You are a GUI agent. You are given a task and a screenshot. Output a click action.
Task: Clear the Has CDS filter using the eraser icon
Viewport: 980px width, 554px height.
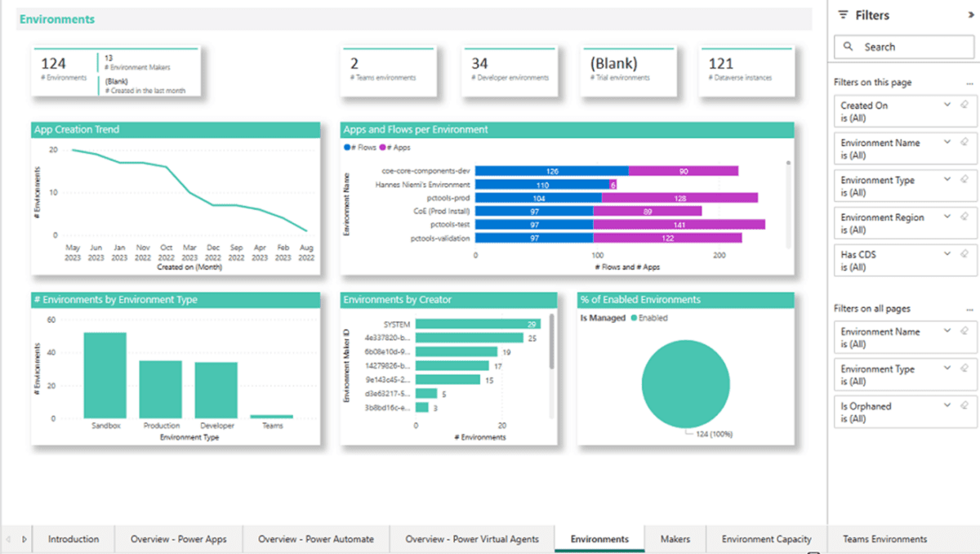click(964, 254)
